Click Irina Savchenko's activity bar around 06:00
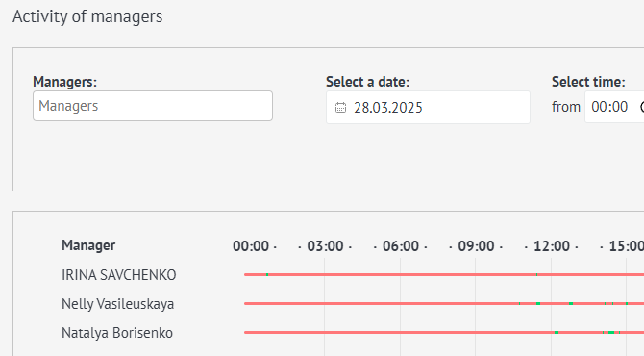The image size is (644, 356). [x=401, y=274]
